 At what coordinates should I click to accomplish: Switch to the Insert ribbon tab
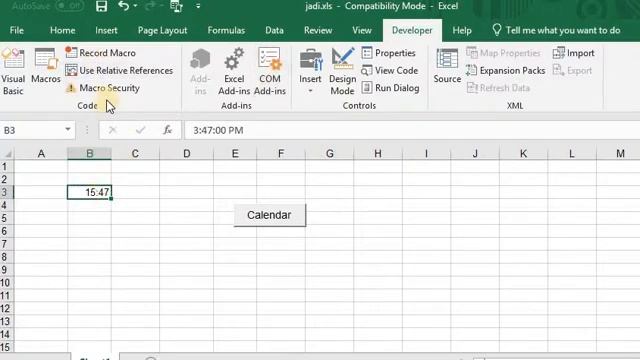pyautogui.click(x=106, y=31)
